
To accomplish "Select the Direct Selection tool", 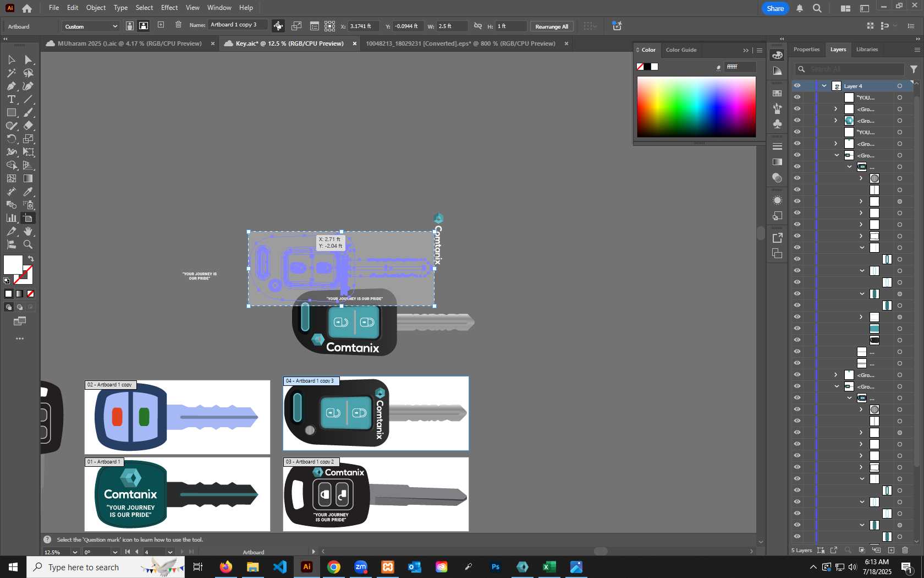I will coord(28,59).
